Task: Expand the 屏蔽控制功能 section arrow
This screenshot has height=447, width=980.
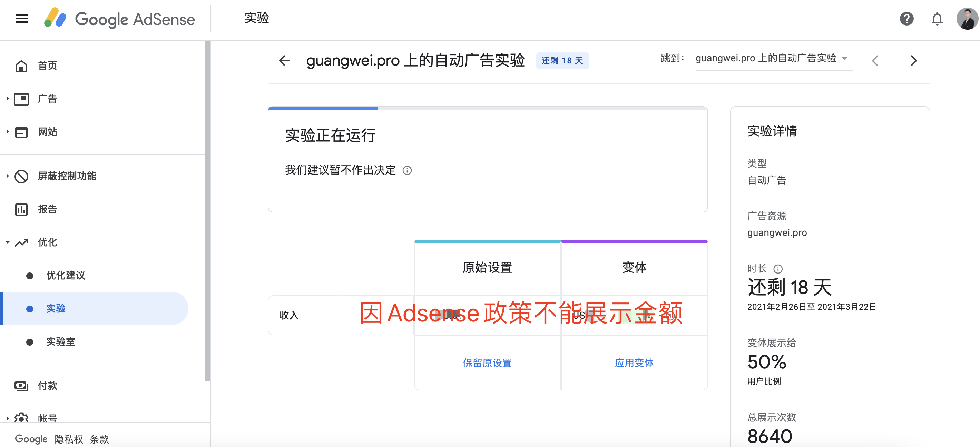Action: click(x=7, y=176)
